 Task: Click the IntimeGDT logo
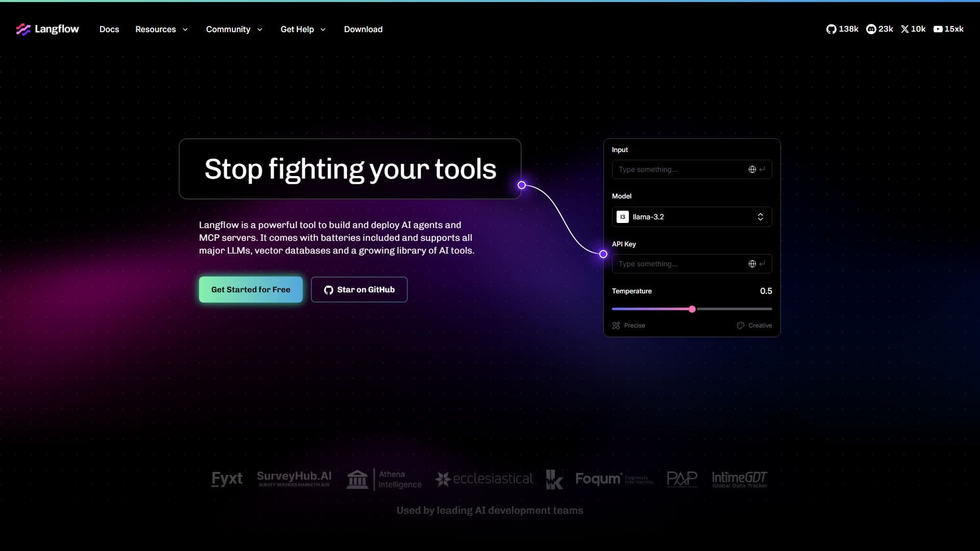(740, 479)
